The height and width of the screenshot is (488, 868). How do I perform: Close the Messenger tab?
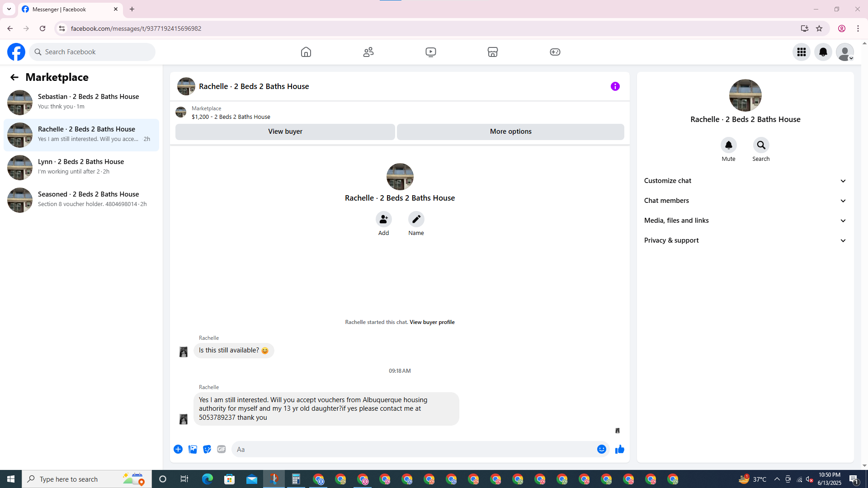pos(116,9)
